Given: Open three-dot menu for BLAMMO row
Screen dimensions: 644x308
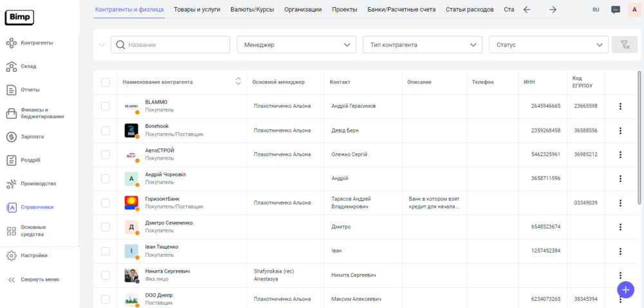Looking at the screenshot, I should [620, 106].
